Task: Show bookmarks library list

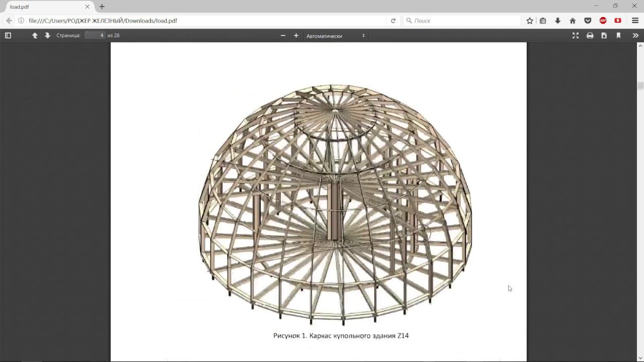Action: 543,21
